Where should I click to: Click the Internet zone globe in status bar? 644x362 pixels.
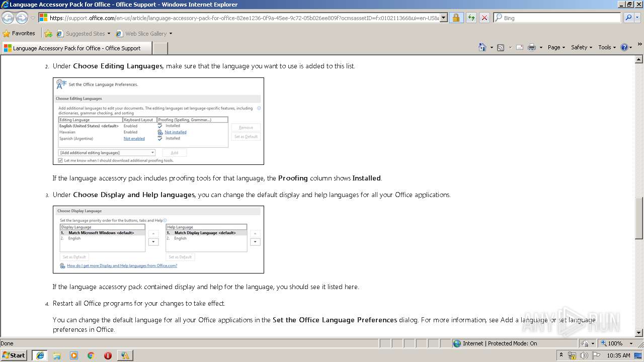coord(457,343)
